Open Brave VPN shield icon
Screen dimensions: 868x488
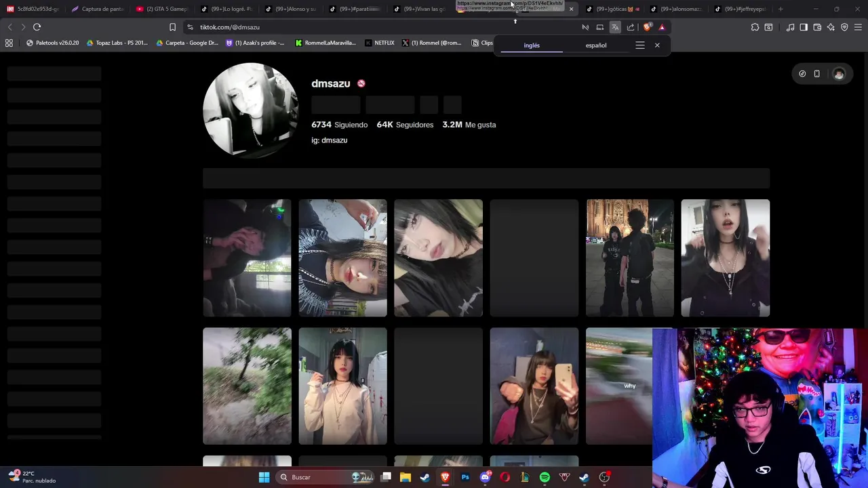pyautogui.click(x=844, y=27)
